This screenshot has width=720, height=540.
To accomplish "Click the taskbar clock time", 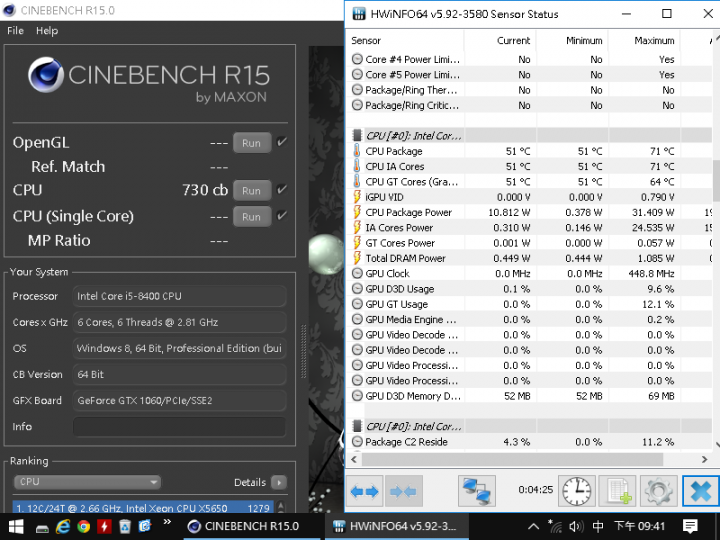I will (x=640, y=526).
